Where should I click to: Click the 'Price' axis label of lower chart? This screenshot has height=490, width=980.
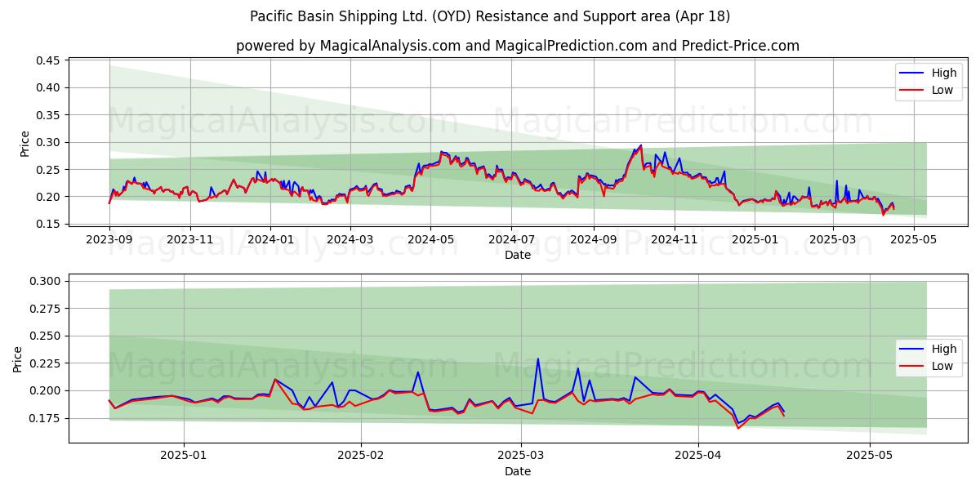tap(18, 359)
